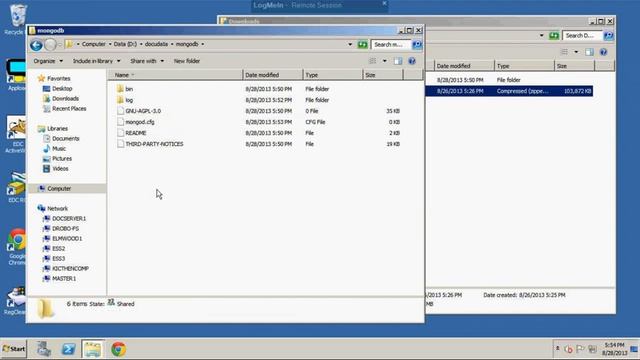The height and width of the screenshot is (360, 640).
Task: Sort by Type column in mongodb window
Action: point(333,75)
